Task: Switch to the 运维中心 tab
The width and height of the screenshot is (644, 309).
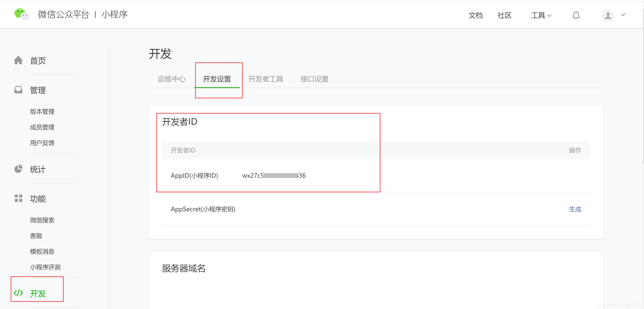Action: click(x=171, y=79)
